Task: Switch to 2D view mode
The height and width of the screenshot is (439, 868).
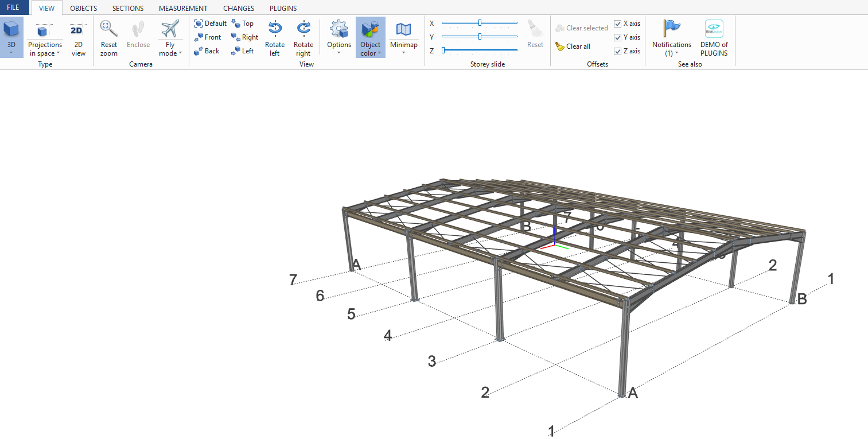Action: (x=78, y=38)
